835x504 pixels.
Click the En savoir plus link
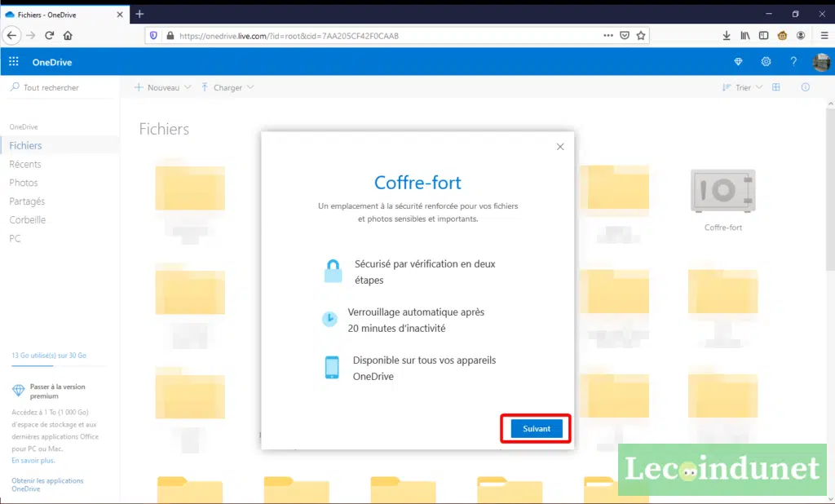pyautogui.click(x=33, y=460)
